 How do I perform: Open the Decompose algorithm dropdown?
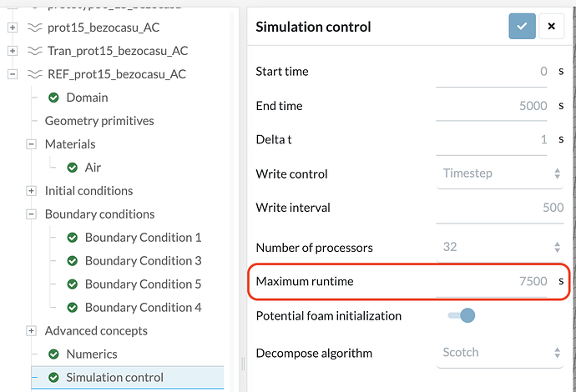pyautogui.click(x=500, y=353)
